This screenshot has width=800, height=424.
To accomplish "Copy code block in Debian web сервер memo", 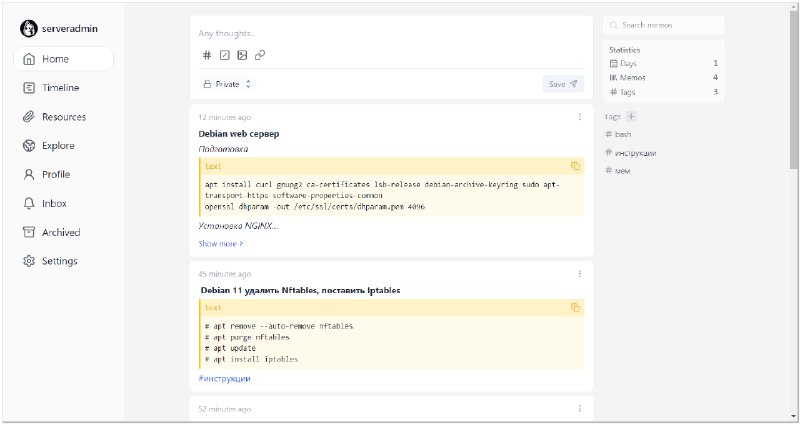I will [x=575, y=166].
